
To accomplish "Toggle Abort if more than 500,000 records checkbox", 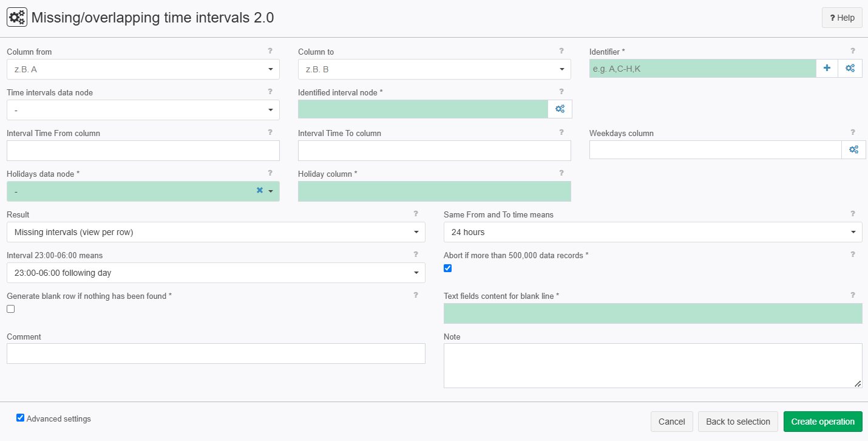I will tap(448, 268).
